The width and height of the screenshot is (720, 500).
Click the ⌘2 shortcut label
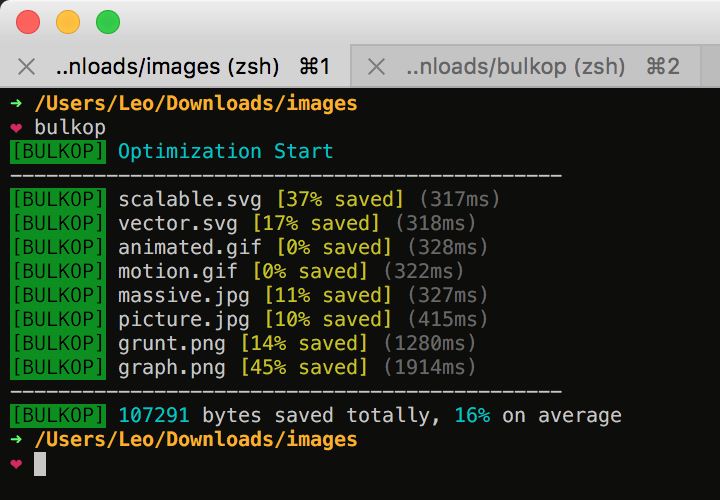coord(663,67)
